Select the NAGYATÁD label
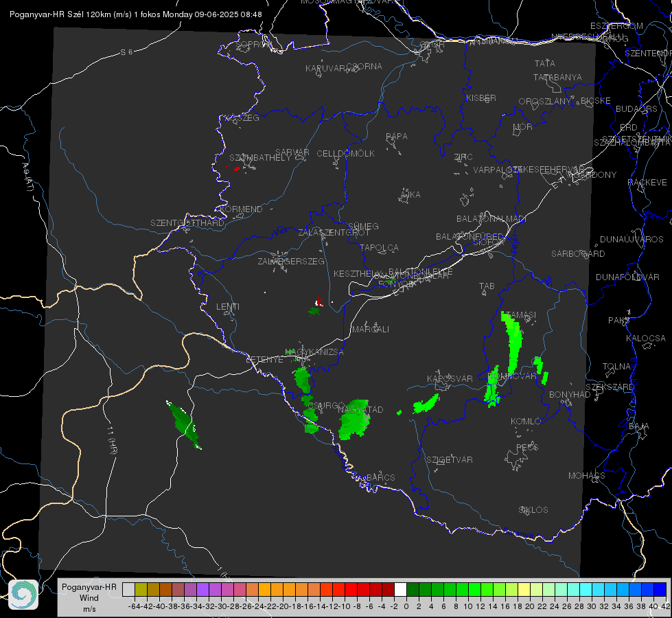 coord(360,409)
